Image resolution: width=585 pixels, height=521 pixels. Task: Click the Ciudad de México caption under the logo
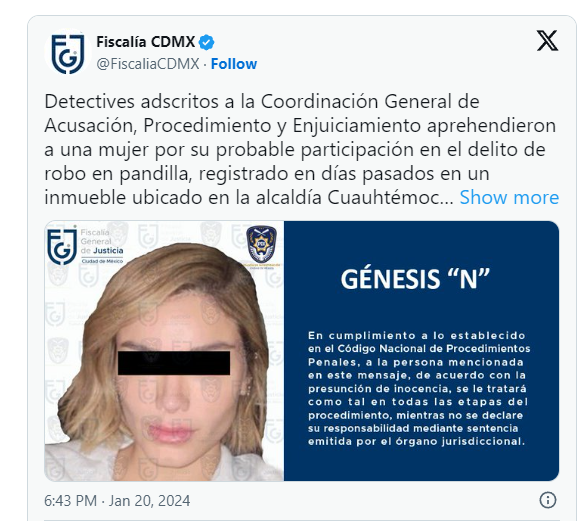[102, 261]
